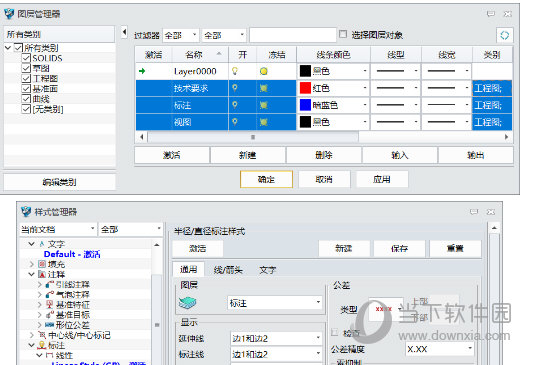Select 引线注释 tree item icon

50,284
